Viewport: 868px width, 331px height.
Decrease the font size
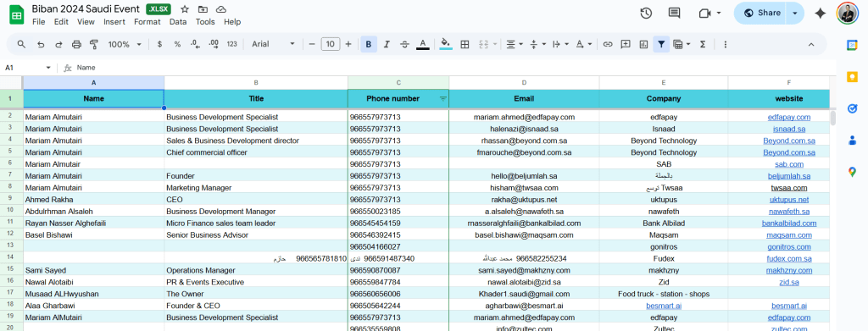coord(312,44)
